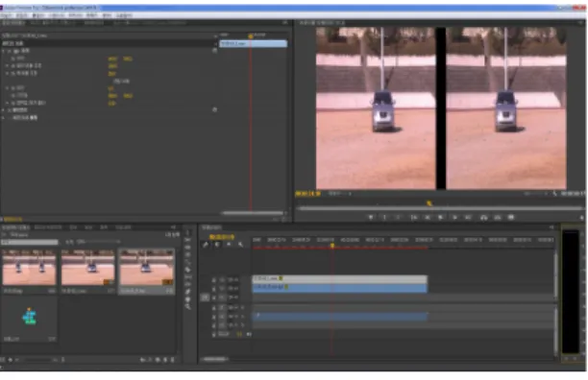This screenshot has height=380, width=588.
Task: Reset the Motion effect parameters
Action: (214, 51)
